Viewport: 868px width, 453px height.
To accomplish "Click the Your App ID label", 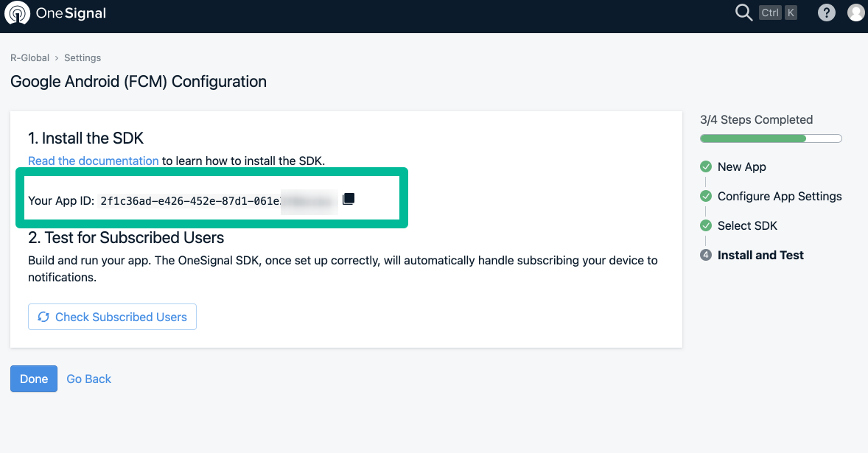I will pos(61,201).
